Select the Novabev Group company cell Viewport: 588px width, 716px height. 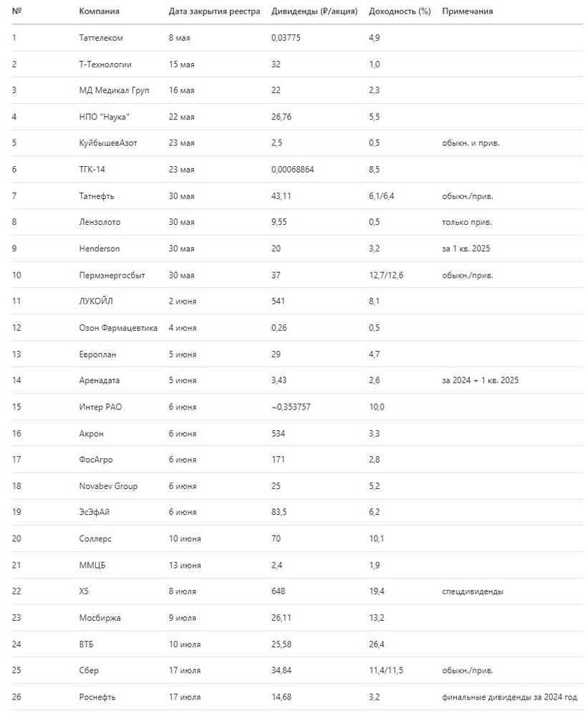coord(108,486)
